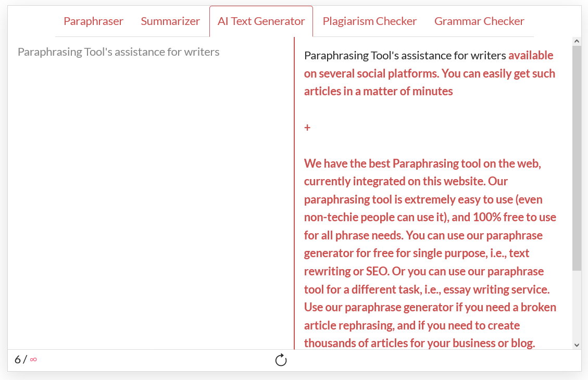Select the AI Text Generator tab
Image resolution: width=588 pixels, height=380 pixels.
click(x=261, y=21)
